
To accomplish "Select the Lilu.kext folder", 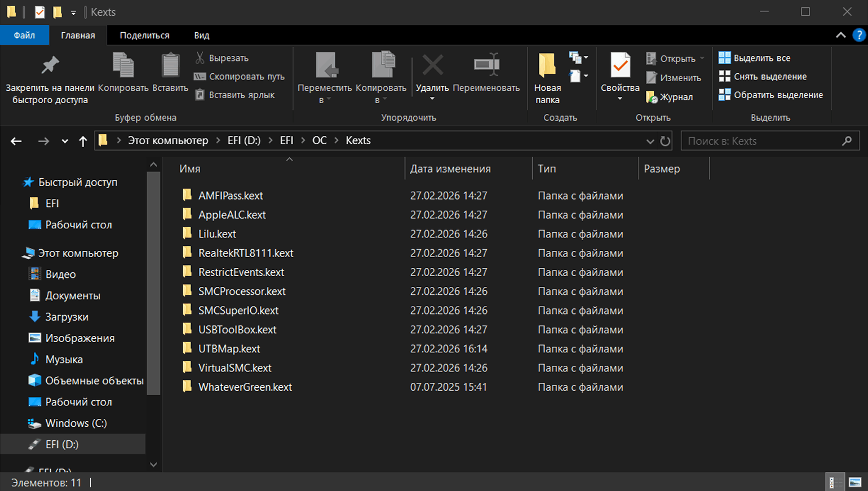I will [217, 234].
